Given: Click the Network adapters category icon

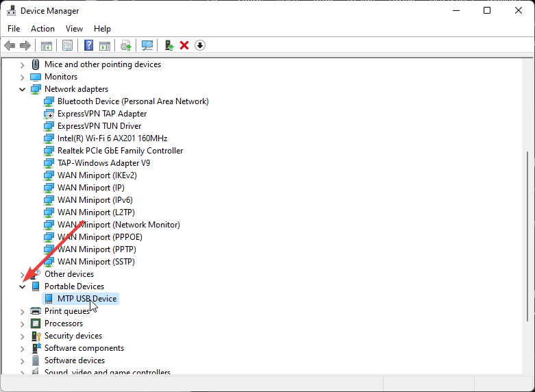Looking at the screenshot, I should [x=36, y=89].
